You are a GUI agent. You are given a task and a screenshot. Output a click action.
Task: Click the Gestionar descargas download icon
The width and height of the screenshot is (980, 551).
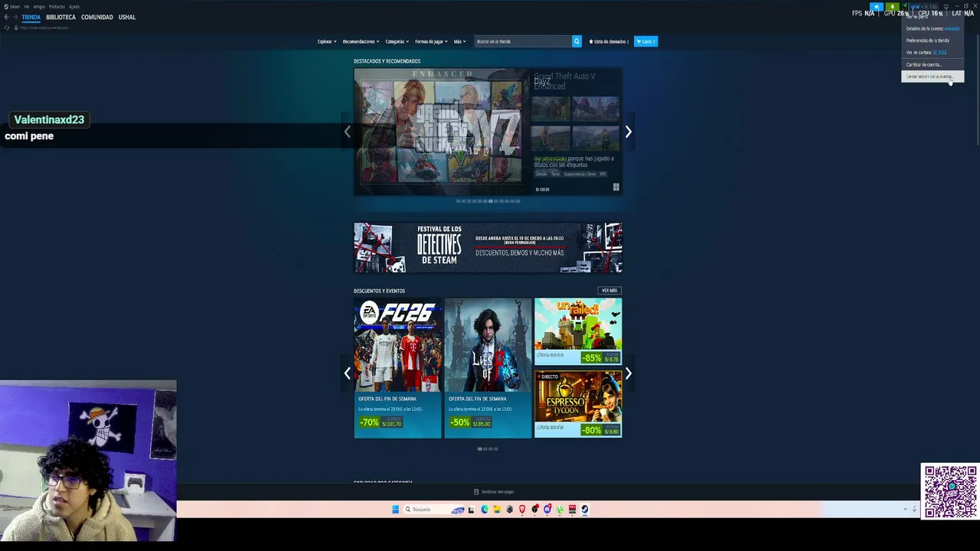tap(476, 492)
